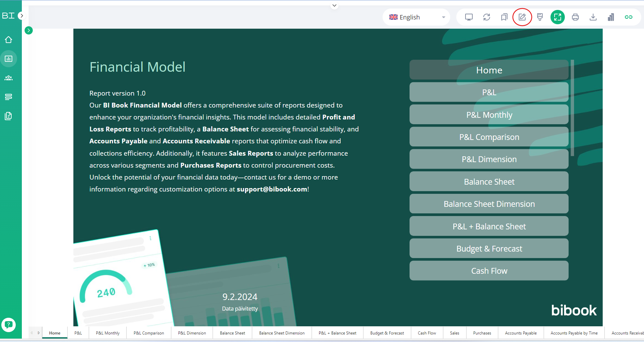
Task: Switch to the Purchases page tab
Action: click(482, 333)
